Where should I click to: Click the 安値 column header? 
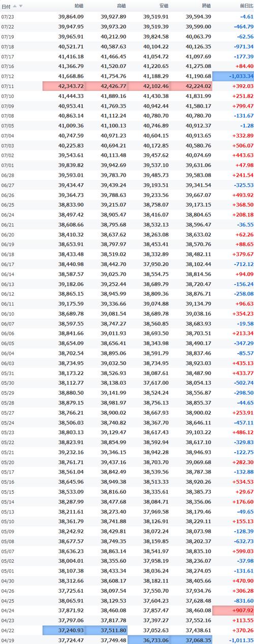(164, 6)
